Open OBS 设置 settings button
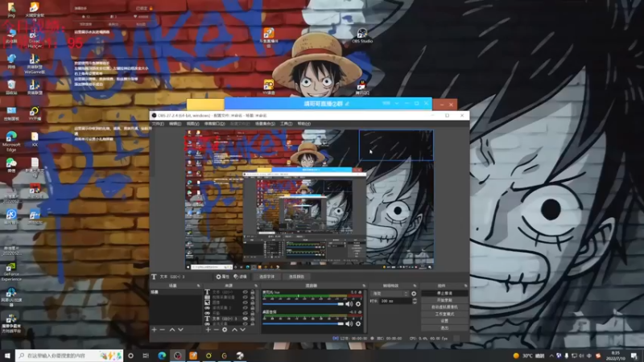Screen dimensions: 644x362 coord(444,321)
